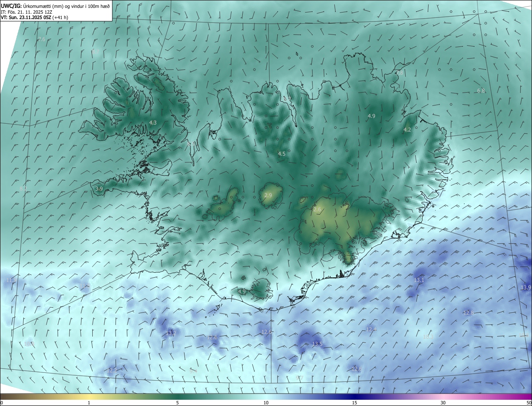Click the 3.9 value on Snæfellsnes peninsula
532x406 pixels.
(x=99, y=188)
